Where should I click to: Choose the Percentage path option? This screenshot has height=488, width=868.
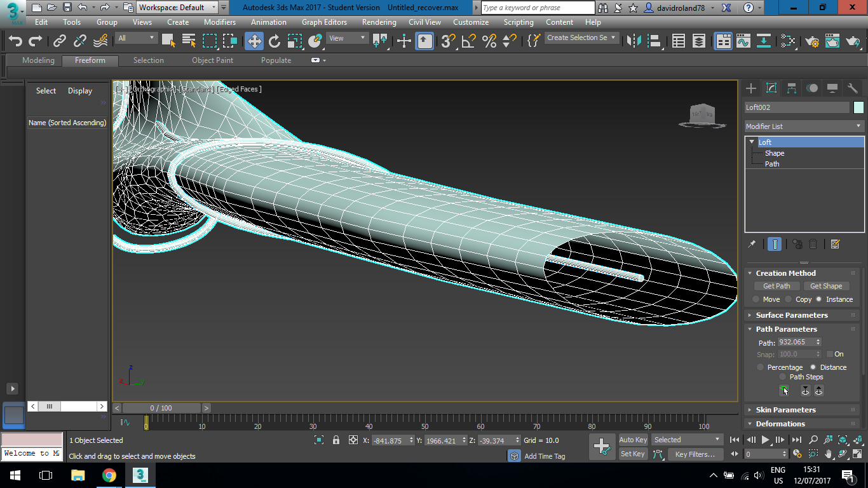point(761,367)
